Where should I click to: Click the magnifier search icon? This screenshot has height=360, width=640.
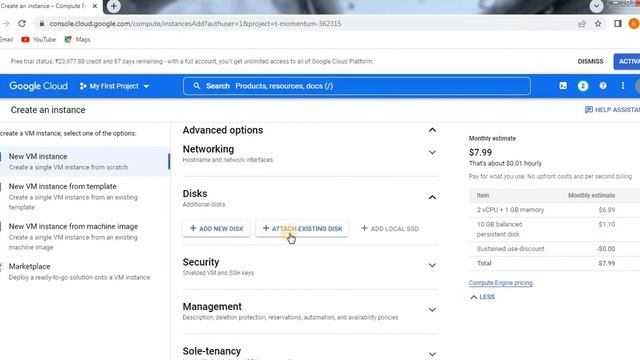197,86
